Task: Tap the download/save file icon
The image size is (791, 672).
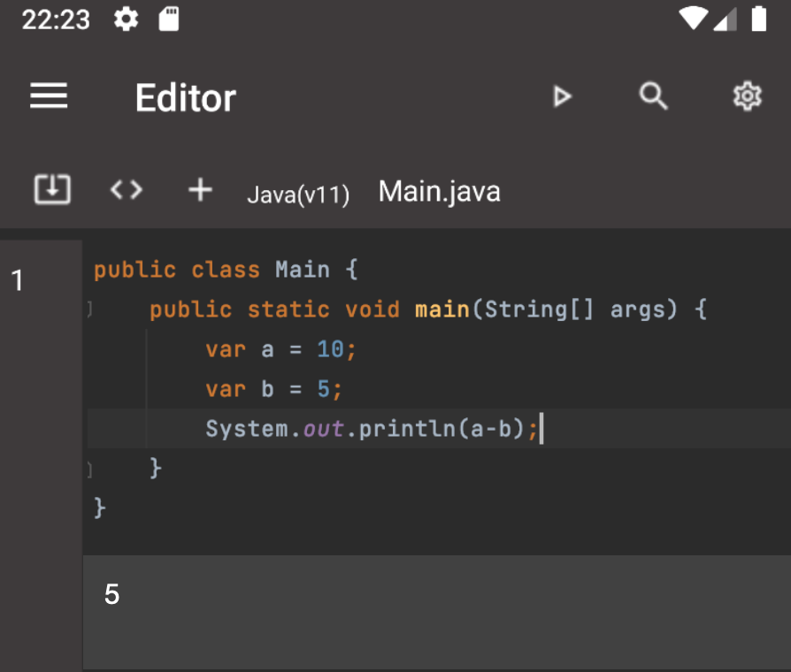Action: tap(52, 189)
